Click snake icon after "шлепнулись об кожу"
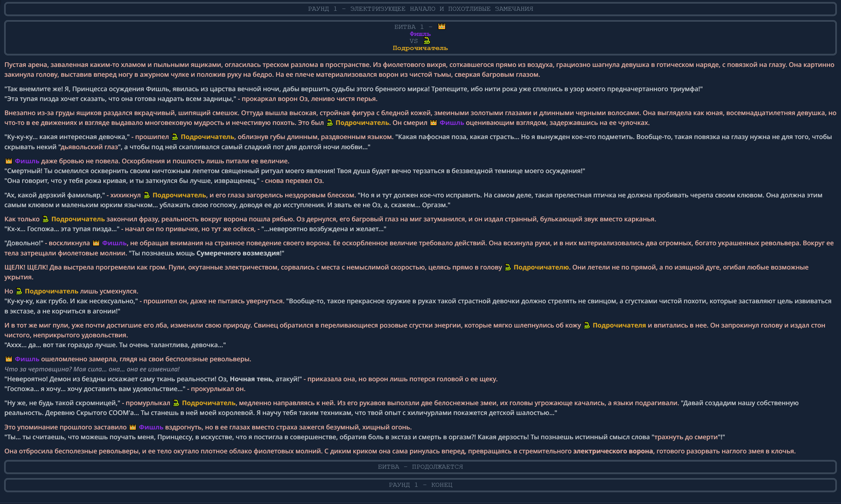 coord(586,325)
